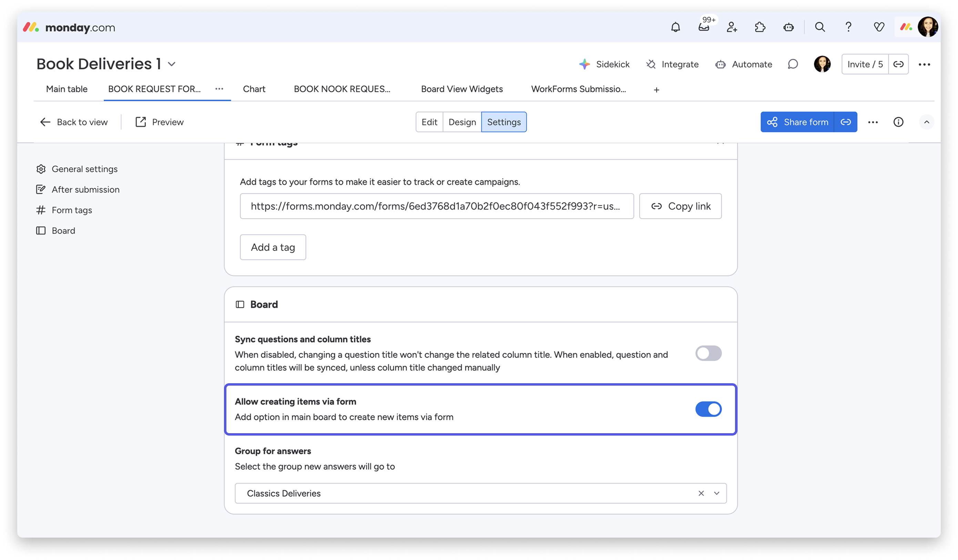Disable Allow creating items via form toggle
958x560 pixels.
(x=709, y=409)
